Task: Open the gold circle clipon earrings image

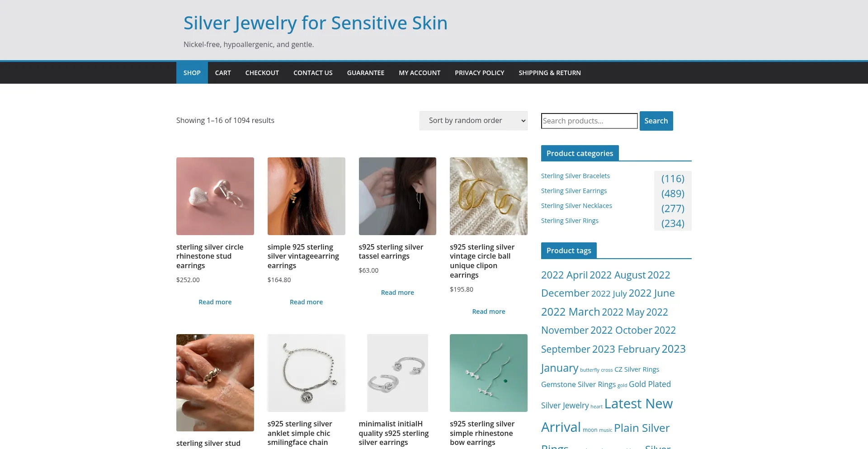Action: pos(489,196)
